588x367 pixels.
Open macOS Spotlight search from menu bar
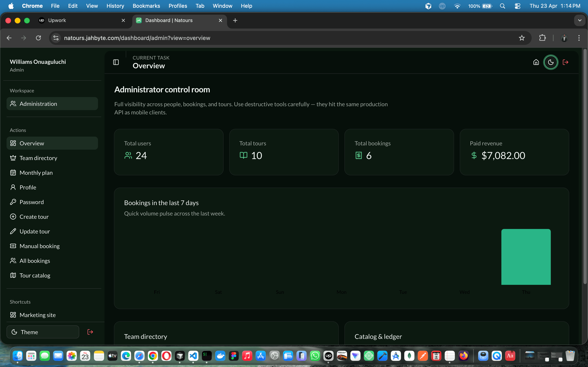[x=502, y=6]
